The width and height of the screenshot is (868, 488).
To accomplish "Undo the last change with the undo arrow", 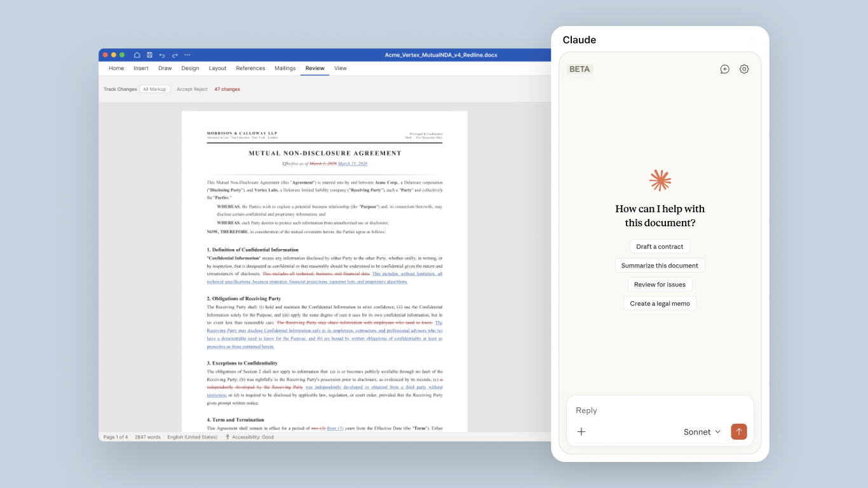I will pos(161,55).
